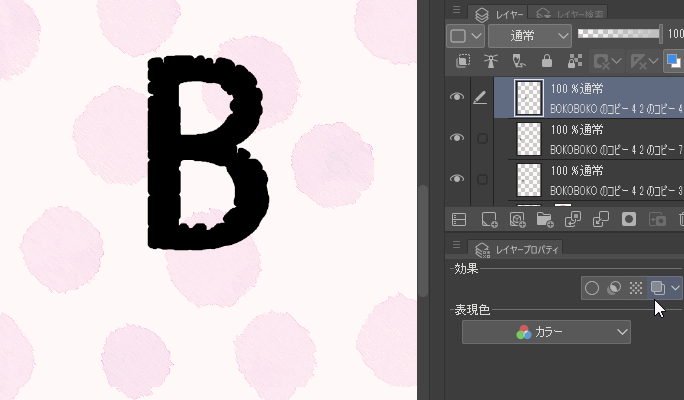Click the Layer Color effect icon
684x400 pixels.
[657, 288]
